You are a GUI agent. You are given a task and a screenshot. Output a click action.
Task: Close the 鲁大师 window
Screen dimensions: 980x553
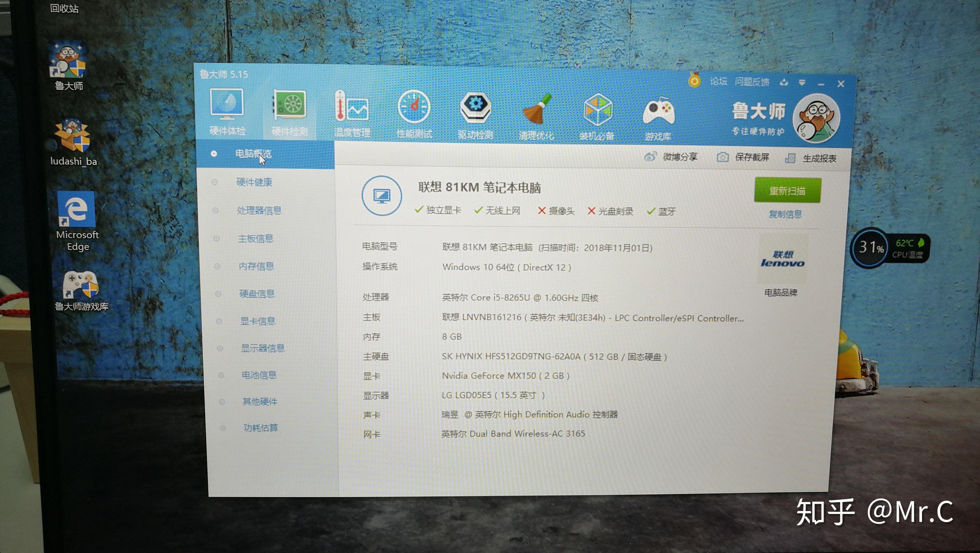(841, 84)
